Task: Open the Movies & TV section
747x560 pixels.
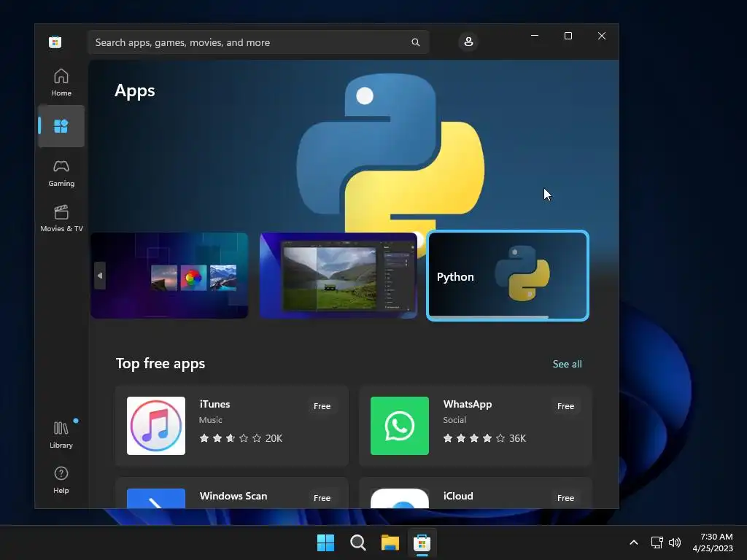Action: pos(61,219)
